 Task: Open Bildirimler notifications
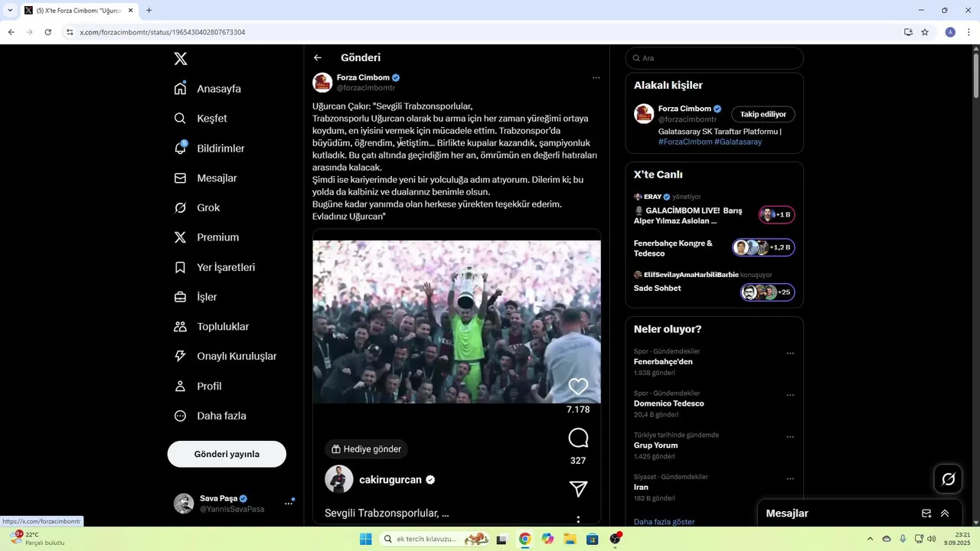click(x=210, y=148)
